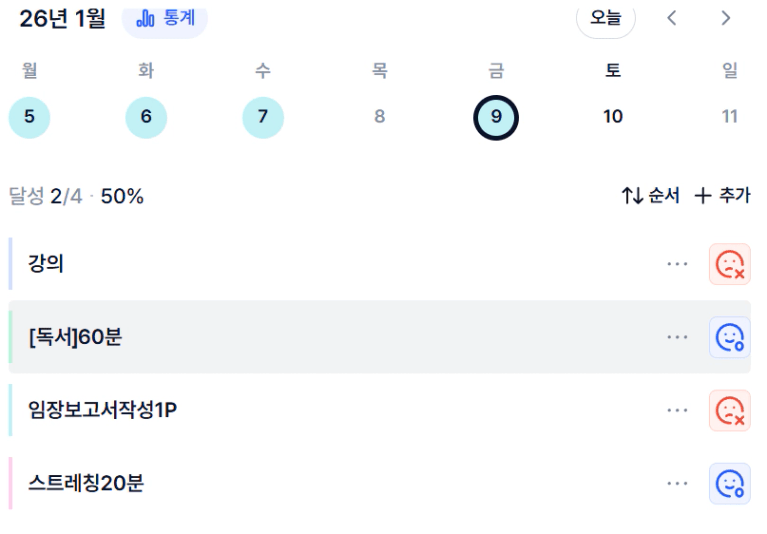Go to the previous week arrow
Viewport: 767px width, 534px height.
coord(672,18)
